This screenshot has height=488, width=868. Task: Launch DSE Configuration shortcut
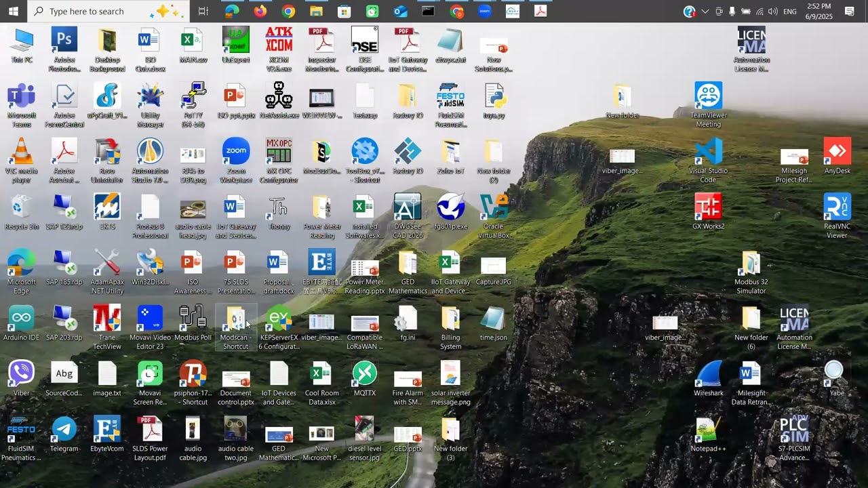(365, 49)
